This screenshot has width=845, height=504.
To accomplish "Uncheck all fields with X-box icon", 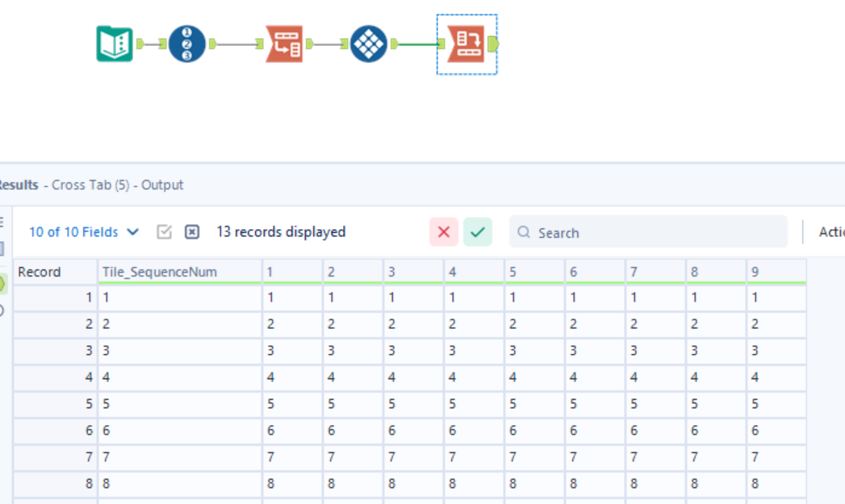I will [192, 232].
